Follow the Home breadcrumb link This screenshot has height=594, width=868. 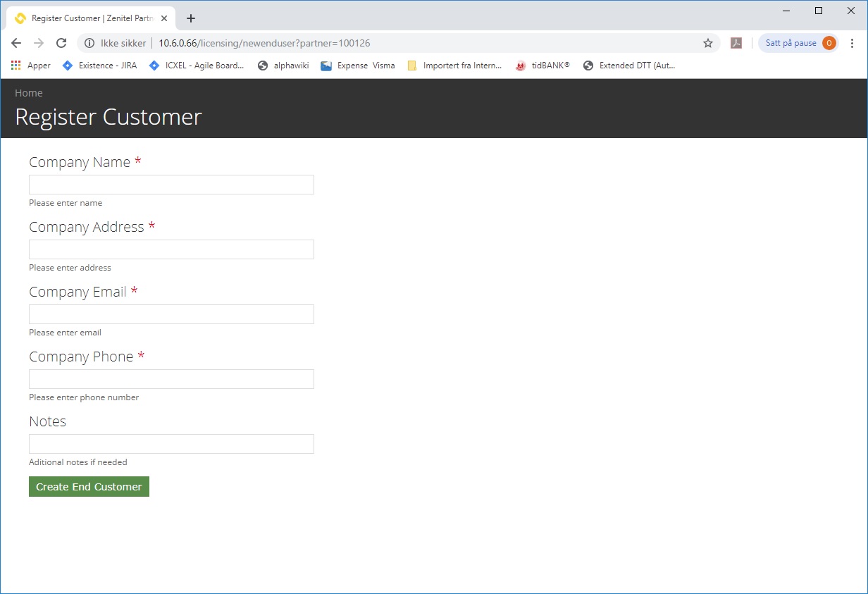pyautogui.click(x=29, y=93)
